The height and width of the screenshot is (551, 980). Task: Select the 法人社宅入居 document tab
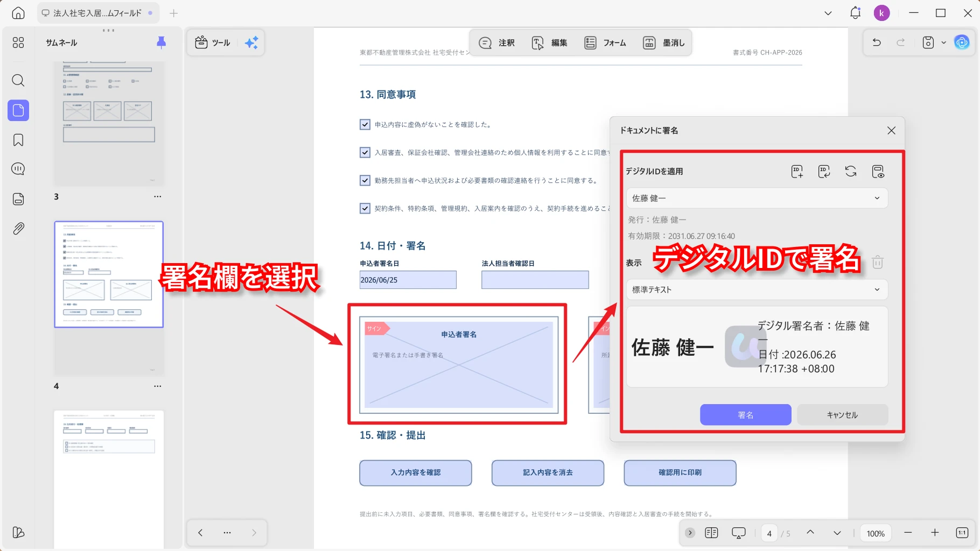point(98,13)
